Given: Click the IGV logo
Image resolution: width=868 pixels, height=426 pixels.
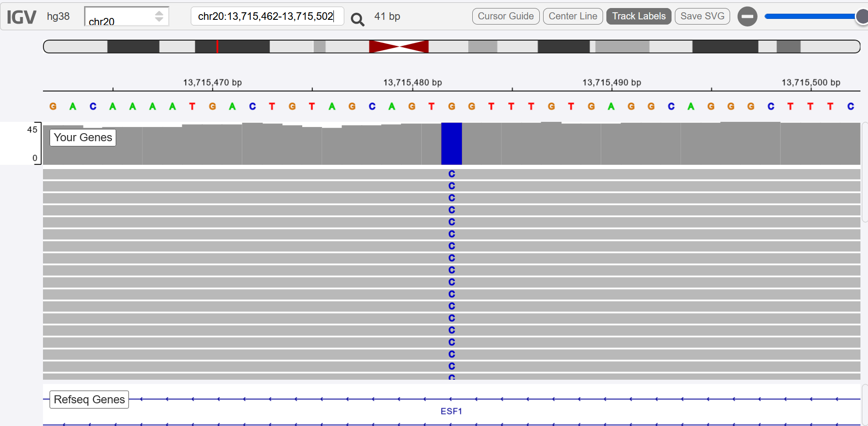Looking at the screenshot, I should [x=21, y=17].
